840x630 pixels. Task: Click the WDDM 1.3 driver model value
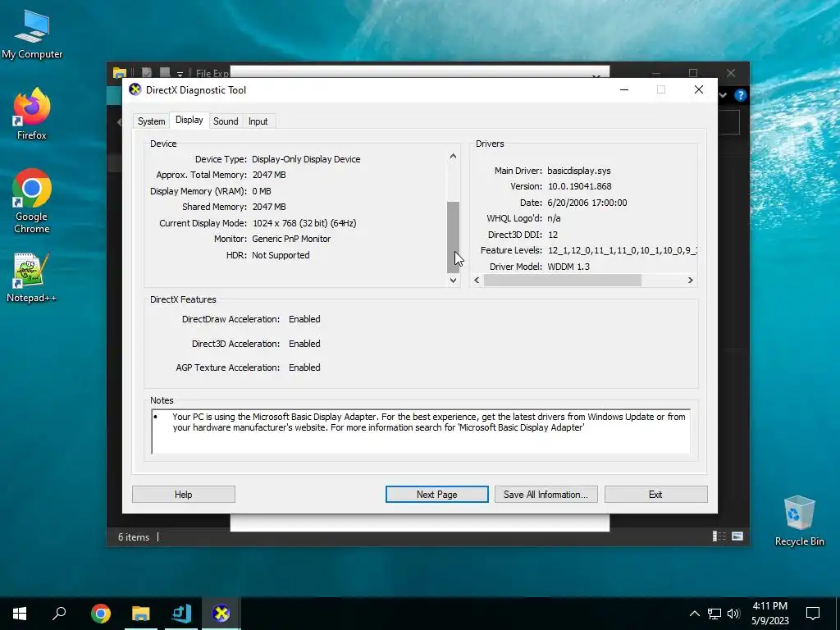[x=568, y=267]
